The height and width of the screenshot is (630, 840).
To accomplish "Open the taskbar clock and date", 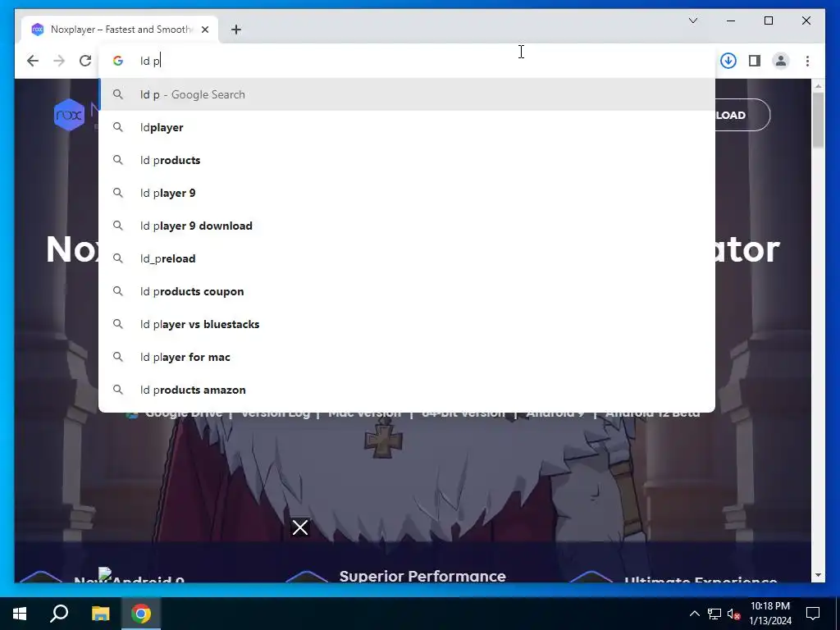I will 769,614.
